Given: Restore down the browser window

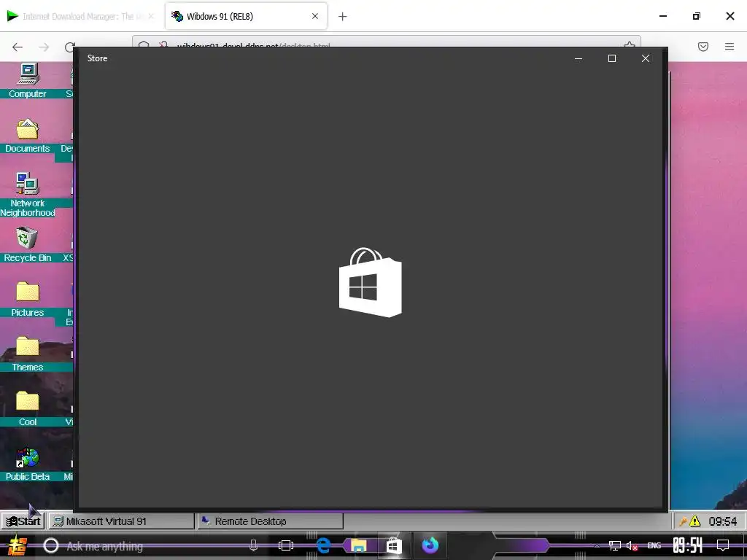Looking at the screenshot, I should click(697, 16).
